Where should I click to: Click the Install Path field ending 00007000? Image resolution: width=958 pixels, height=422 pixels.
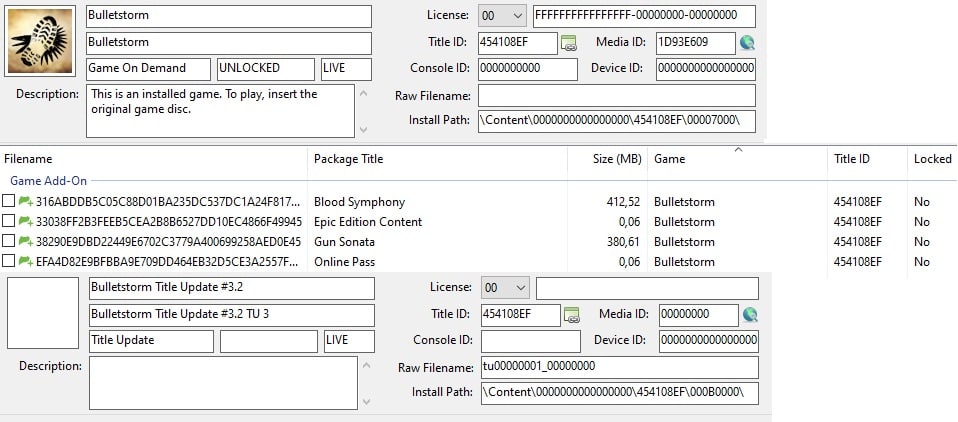(x=617, y=121)
